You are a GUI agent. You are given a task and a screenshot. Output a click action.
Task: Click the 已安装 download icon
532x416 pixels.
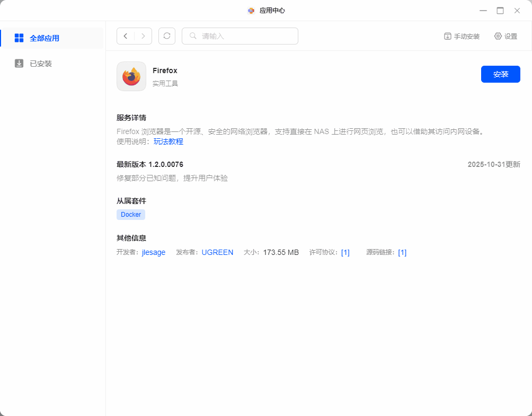click(19, 64)
